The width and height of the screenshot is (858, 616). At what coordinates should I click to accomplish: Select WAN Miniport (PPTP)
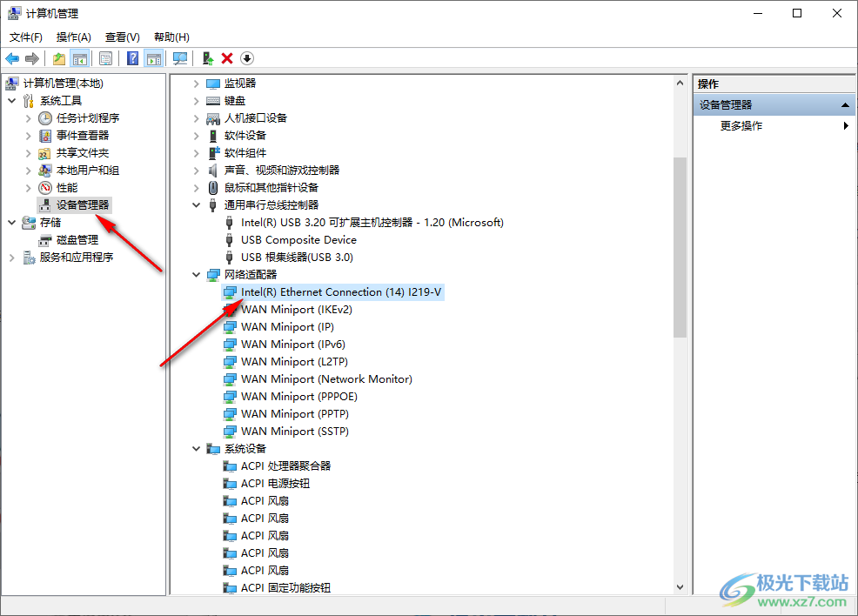click(295, 414)
